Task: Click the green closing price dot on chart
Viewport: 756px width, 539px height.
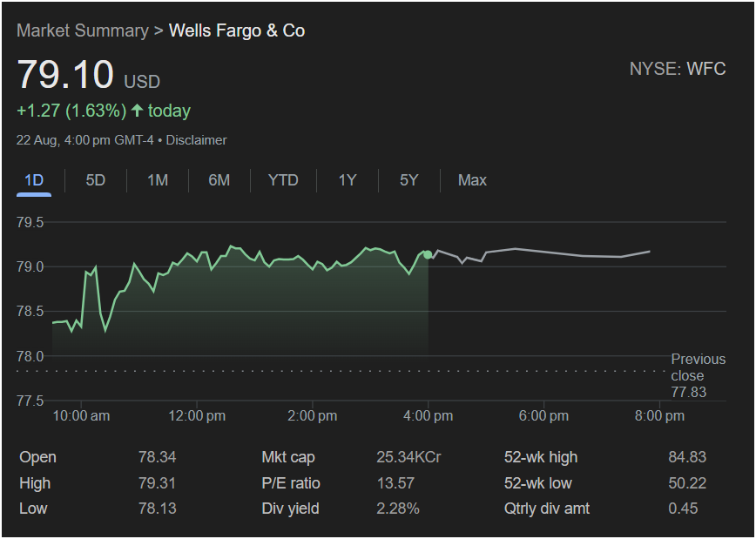Action: (x=428, y=254)
